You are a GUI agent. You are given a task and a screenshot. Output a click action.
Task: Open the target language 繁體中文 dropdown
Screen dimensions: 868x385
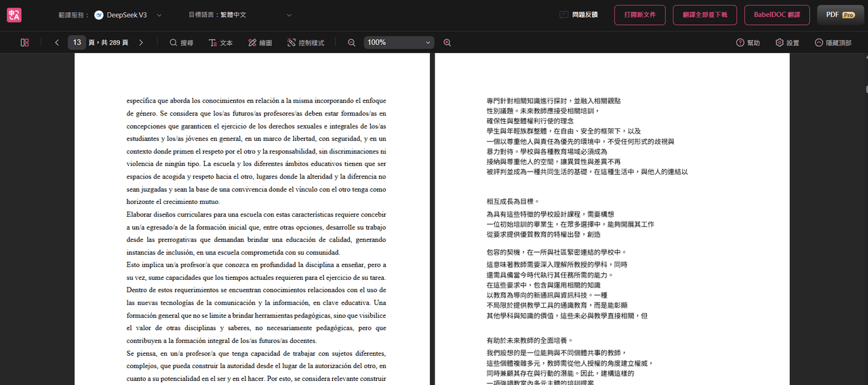(x=255, y=15)
